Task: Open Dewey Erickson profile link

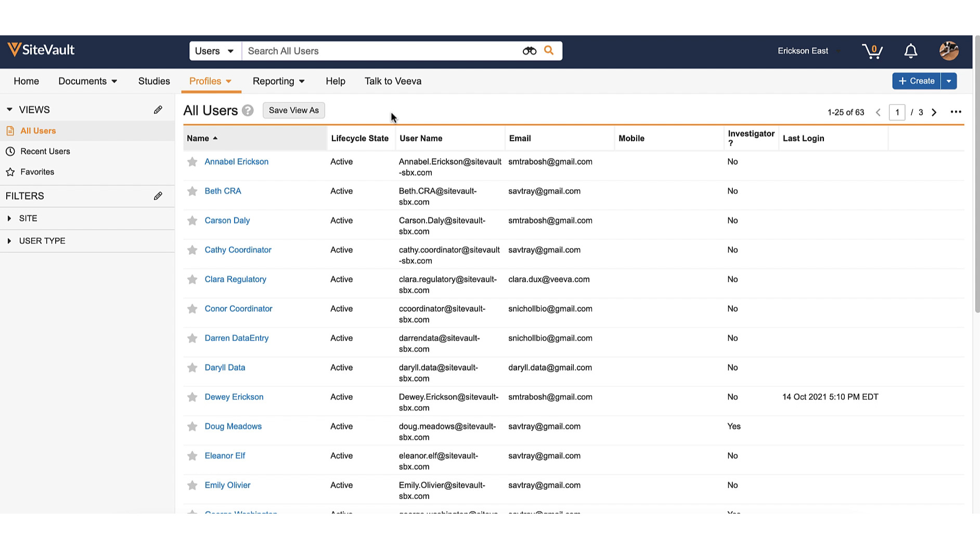Action: (x=234, y=397)
